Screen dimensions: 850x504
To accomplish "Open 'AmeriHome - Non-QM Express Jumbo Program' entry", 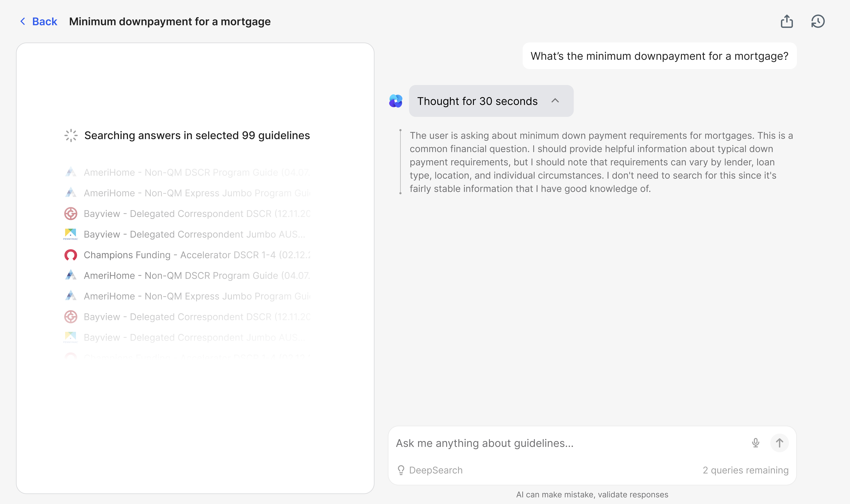I will coord(197,296).
